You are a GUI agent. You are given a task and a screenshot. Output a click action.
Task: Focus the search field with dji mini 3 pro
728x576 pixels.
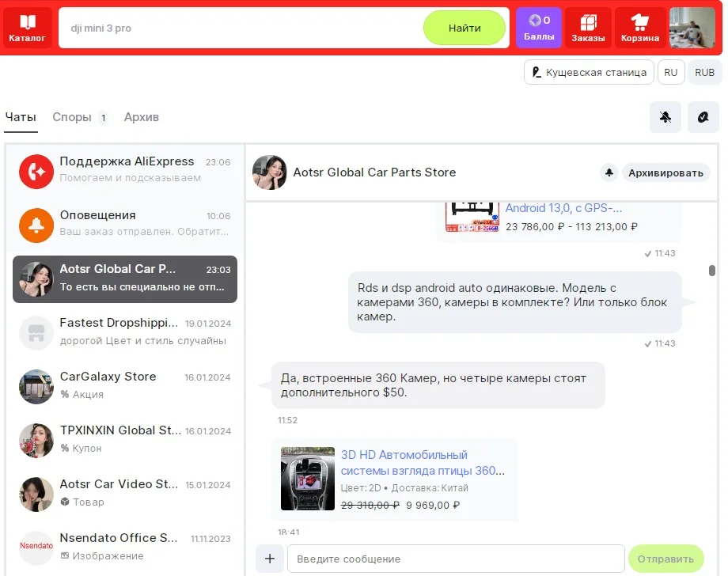coord(241,28)
